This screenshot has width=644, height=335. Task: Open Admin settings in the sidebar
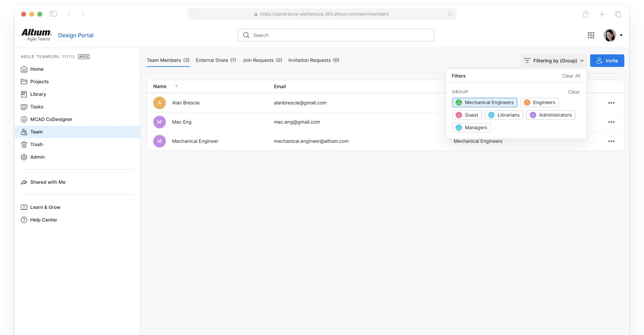click(x=77, y=157)
